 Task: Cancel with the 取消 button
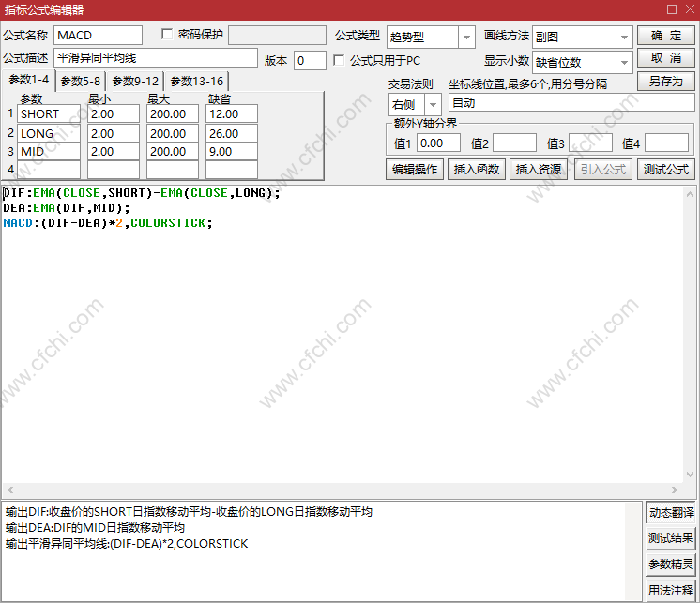point(665,58)
